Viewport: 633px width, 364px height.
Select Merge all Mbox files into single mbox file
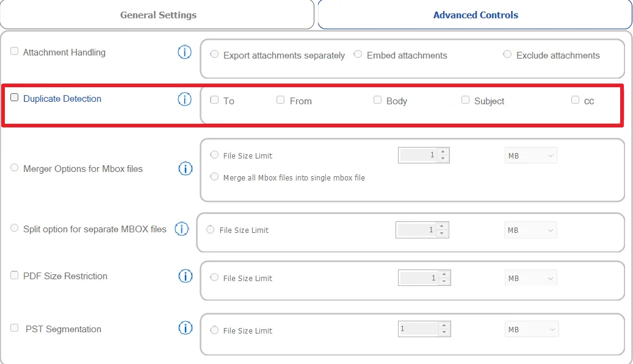(214, 177)
